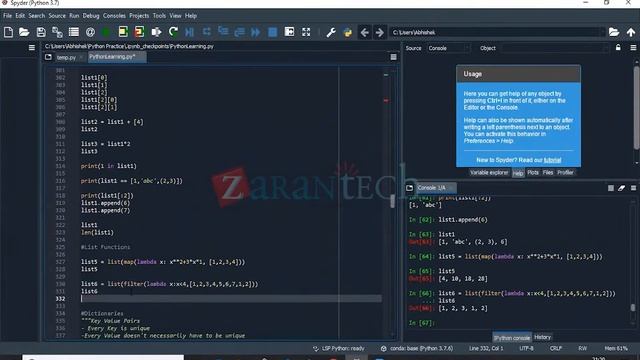Select Console 1/A tab
Image resolution: width=640 pixels, height=360 pixels.
pyautogui.click(x=436, y=188)
